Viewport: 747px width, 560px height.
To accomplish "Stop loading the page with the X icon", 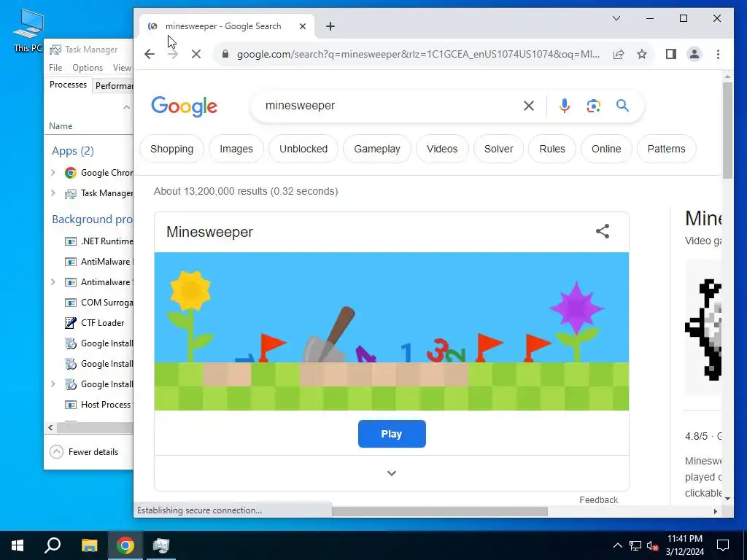I will coord(196,54).
